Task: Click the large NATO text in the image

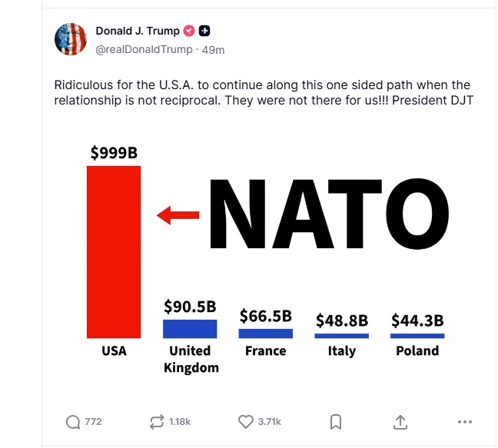Action: (x=329, y=214)
